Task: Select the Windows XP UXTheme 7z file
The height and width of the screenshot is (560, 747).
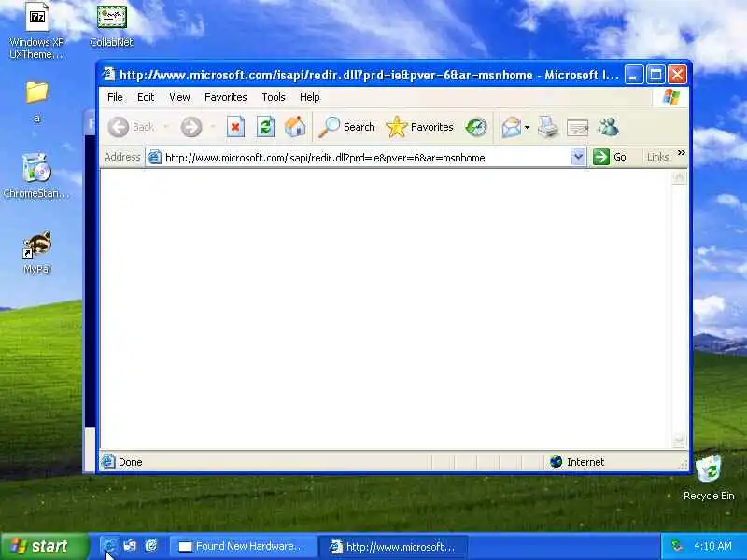Action: 36,31
